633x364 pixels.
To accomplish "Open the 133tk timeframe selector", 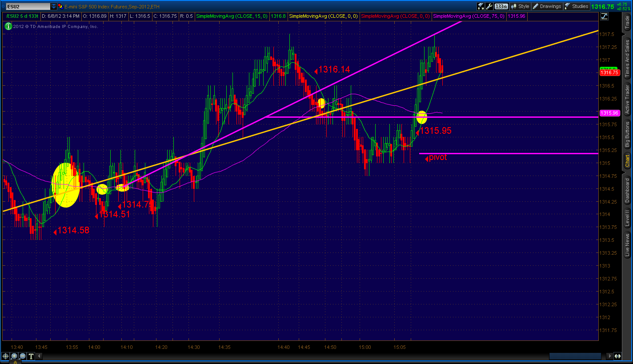I will coord(501,6).
